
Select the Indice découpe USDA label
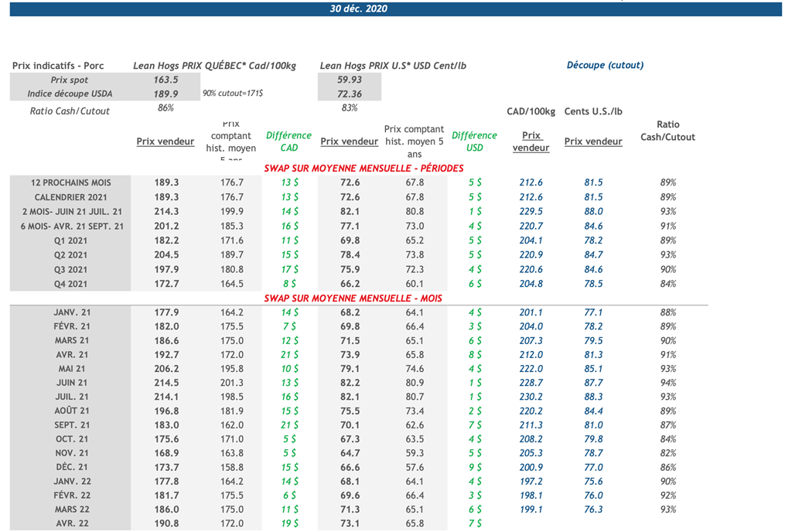[70, 94]
